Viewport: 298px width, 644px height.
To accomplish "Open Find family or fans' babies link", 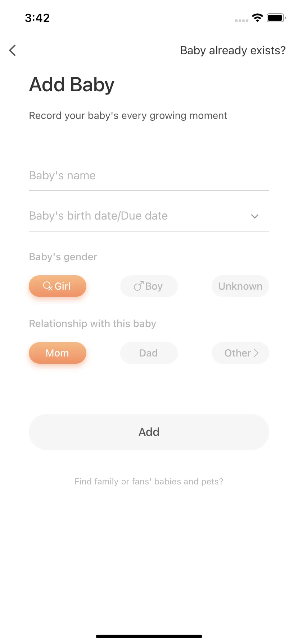I will click(149, 482).
